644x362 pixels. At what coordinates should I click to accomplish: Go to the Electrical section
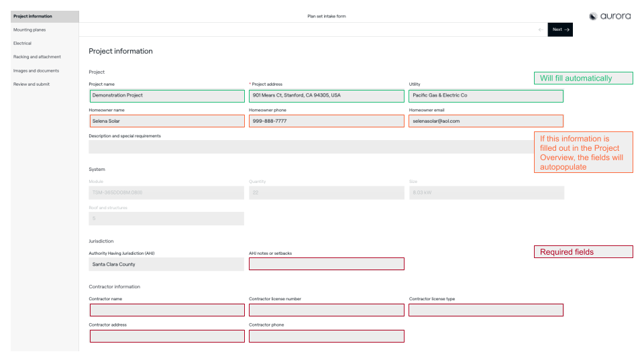click(x=22, y=44)
